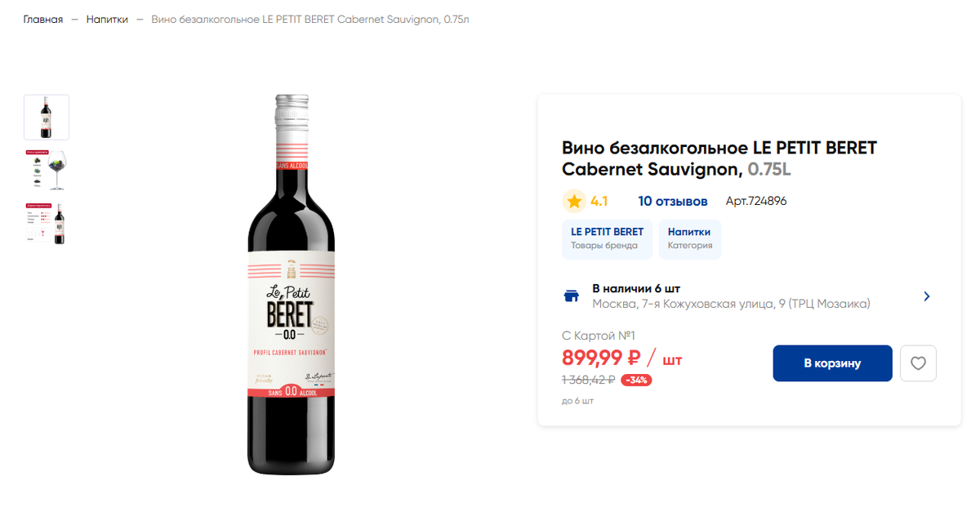Click the В корзину button
The height and width of the screenshot is (521, 980).
832,363
